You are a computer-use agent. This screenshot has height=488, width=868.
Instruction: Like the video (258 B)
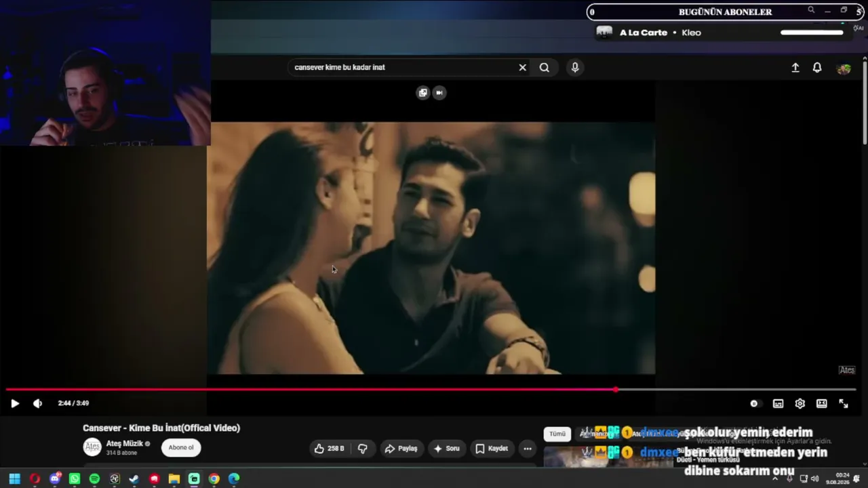pos(330,449)
